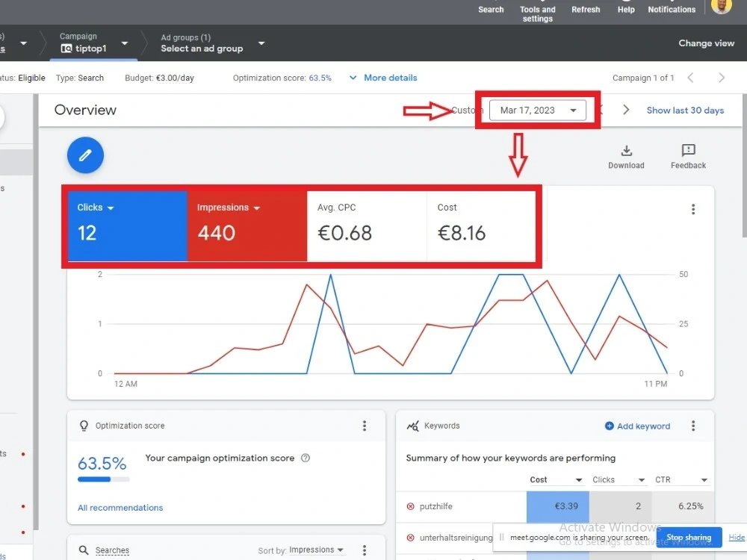Click the 63.5% optimization score value

102,464
